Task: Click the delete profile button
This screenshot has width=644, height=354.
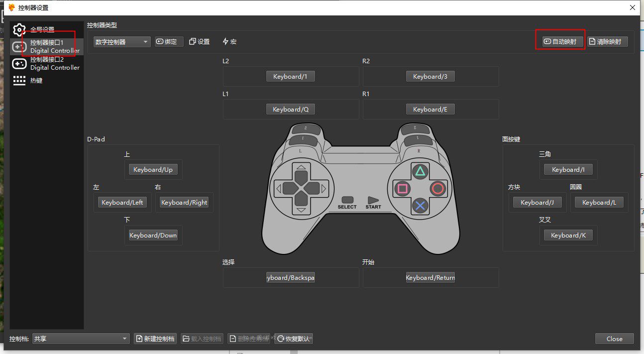Action: coord(249,339)
